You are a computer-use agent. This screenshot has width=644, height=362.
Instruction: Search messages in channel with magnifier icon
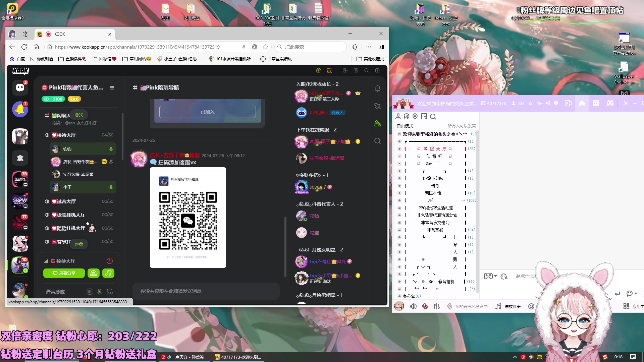378,141
